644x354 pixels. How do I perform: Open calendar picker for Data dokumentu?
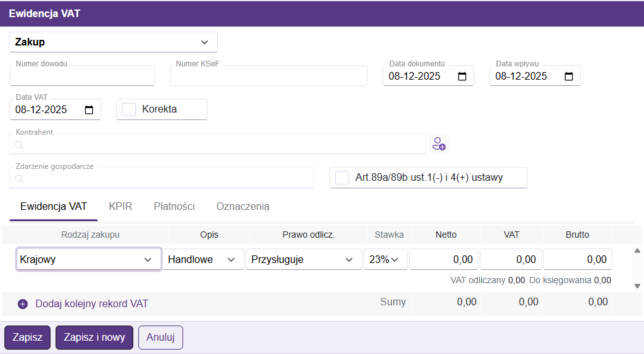tap(462, 76)
